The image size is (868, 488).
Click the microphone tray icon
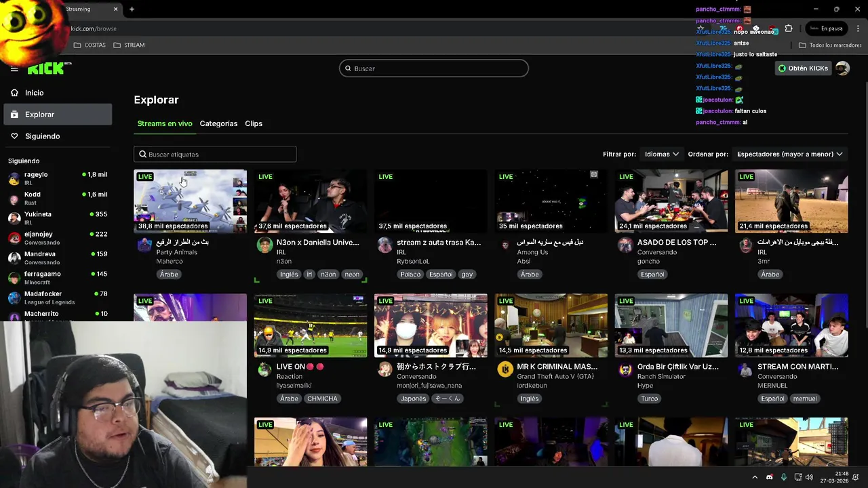tap(783, 477)
